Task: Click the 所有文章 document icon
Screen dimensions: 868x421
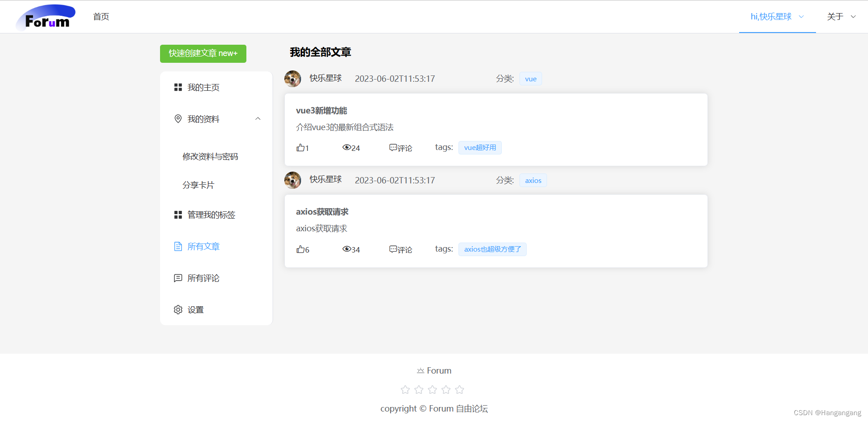Action: (178, 246)
